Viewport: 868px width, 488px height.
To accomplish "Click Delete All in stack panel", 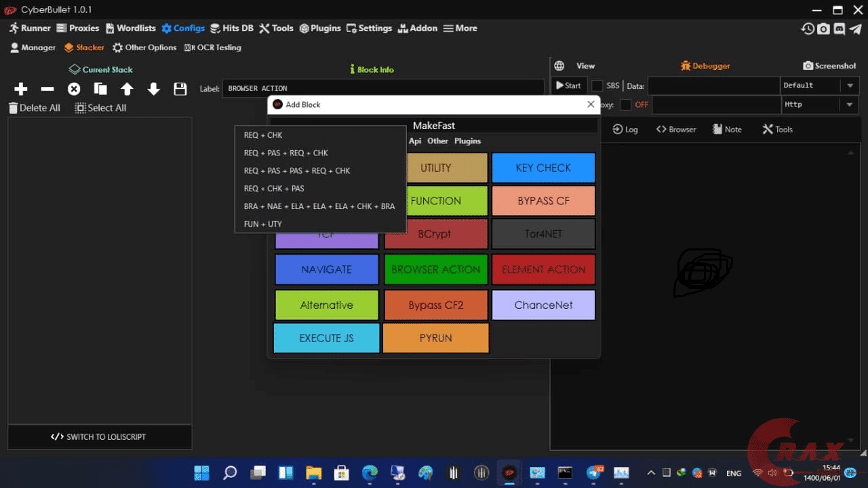I will point(34,108).
